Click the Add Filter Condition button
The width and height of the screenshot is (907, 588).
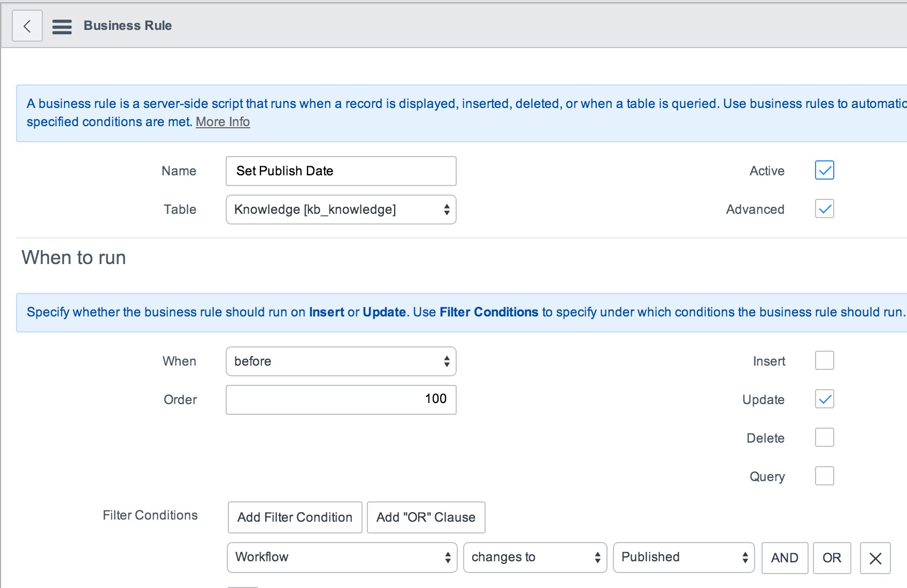pos(294,517)
